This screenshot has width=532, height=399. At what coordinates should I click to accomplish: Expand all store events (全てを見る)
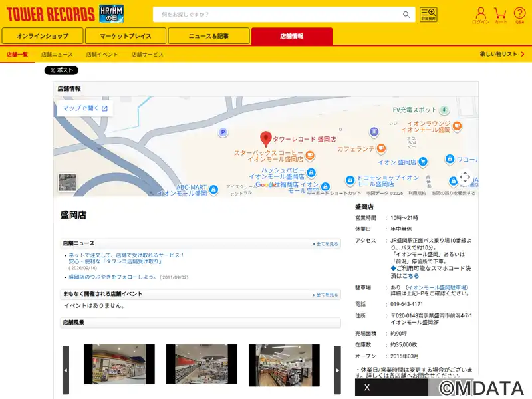click(326, 294)
